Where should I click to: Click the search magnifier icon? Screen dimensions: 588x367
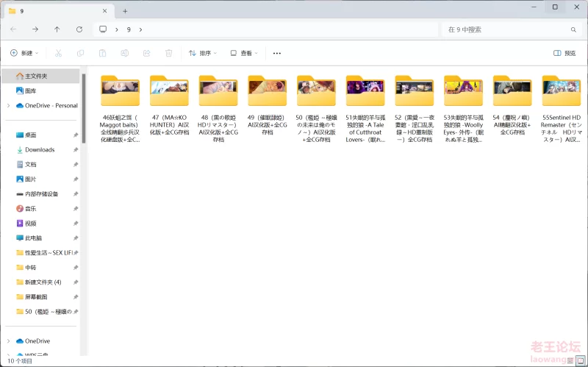(x=573, y=29)
